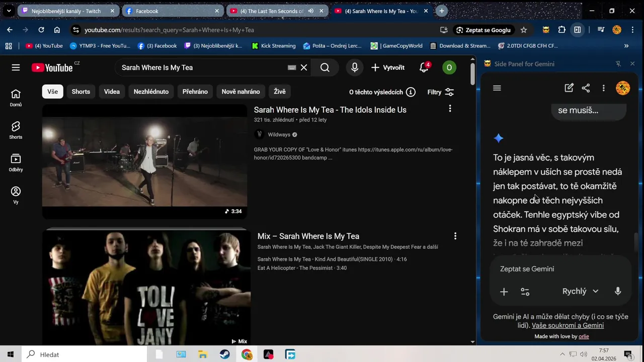
Task: Open the Vytvořit create menu
Action: (x=387, y=67)
